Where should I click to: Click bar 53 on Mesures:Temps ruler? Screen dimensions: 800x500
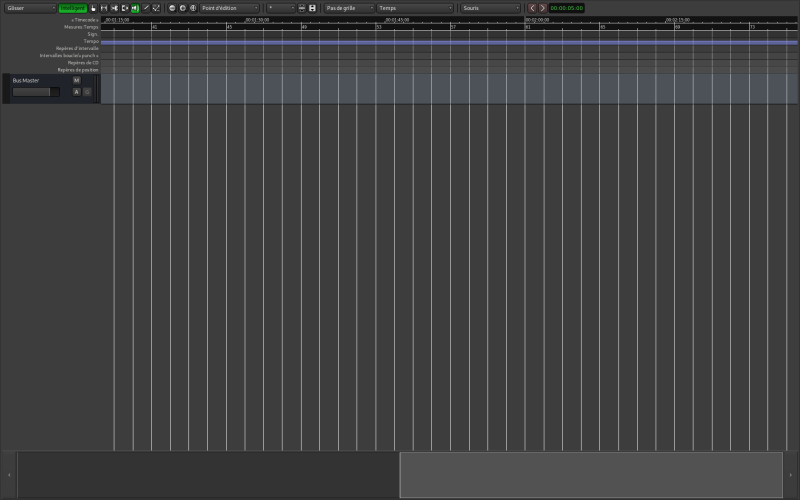click(379, 27)
